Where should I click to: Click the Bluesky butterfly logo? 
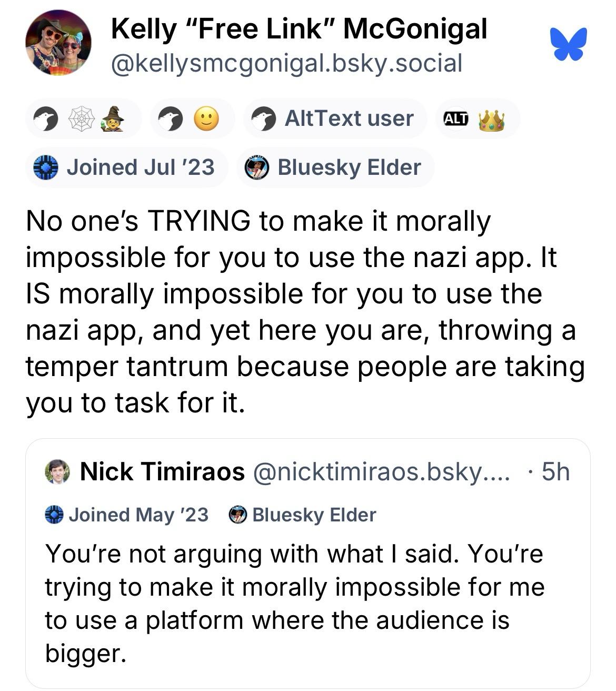568,44
